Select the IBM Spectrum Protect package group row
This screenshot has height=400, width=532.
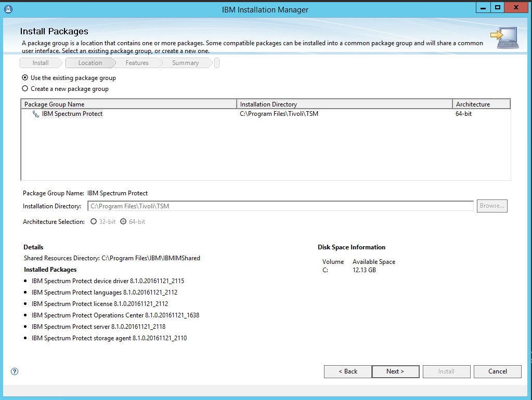tap(72, 114)
